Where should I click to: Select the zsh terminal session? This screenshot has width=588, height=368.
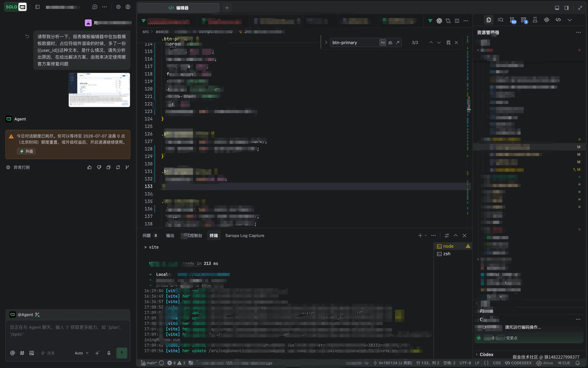tap(453, 254)
